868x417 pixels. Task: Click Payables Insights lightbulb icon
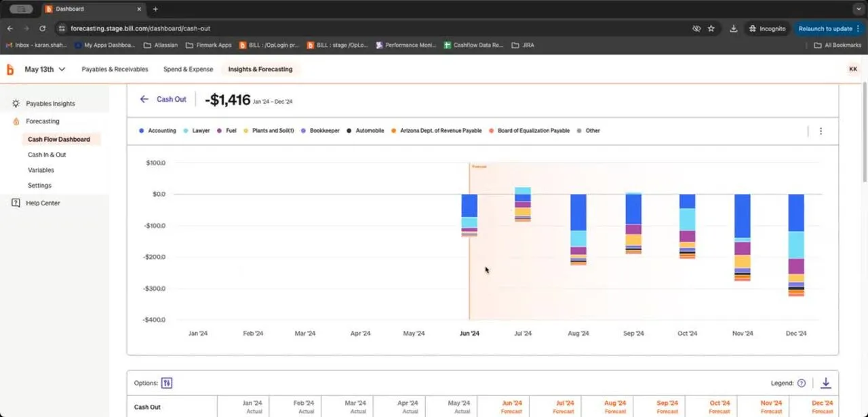pyautogui.click(x=16, y=104)
